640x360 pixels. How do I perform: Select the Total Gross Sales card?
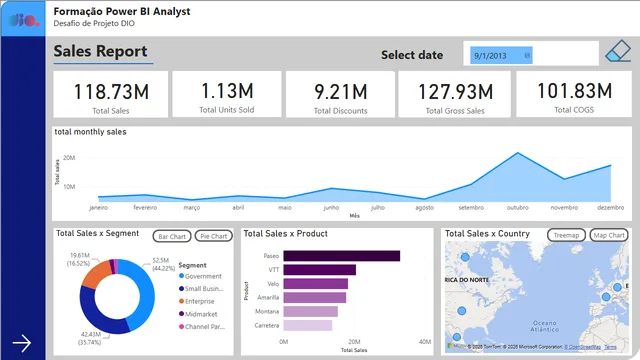coord(455,94)
